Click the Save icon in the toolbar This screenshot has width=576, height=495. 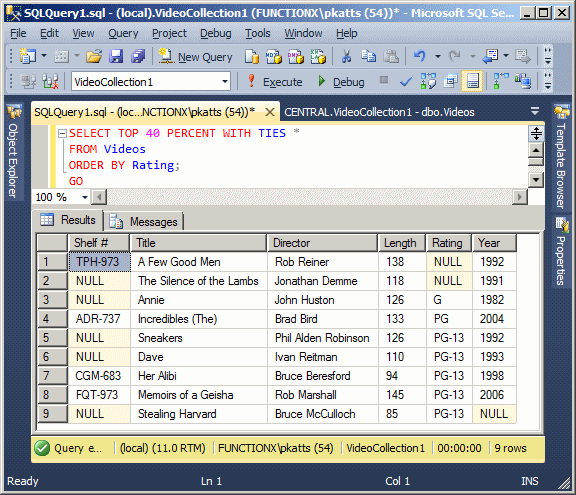pos(116,57)
